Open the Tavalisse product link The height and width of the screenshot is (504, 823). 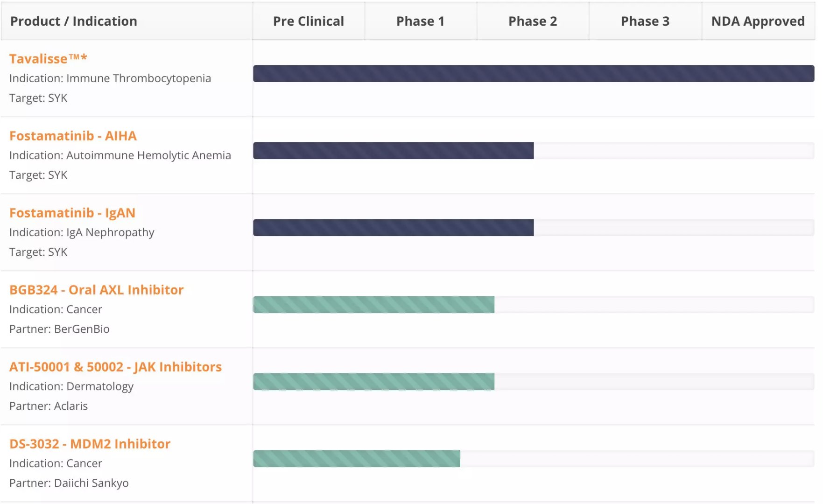pyautogui.click(x=48, y=59)
